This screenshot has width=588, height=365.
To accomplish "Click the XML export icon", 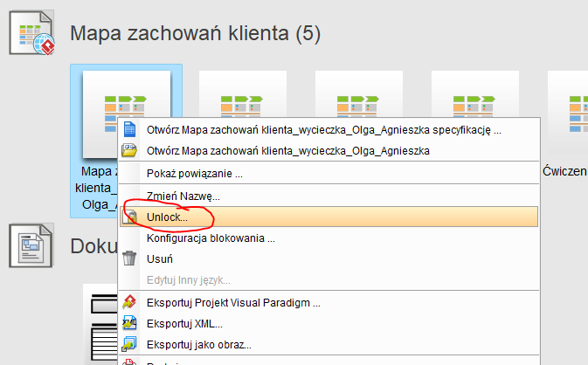I will click(129, 323).
